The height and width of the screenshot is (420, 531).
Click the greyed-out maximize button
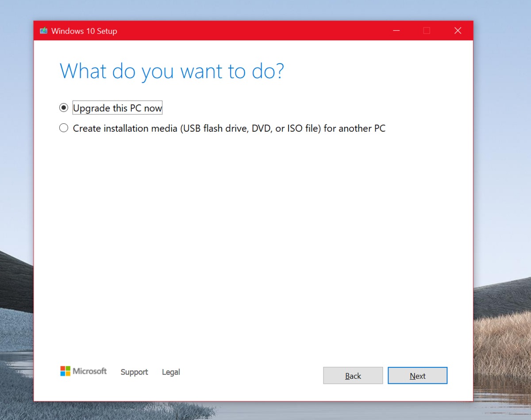click(427, 31)
